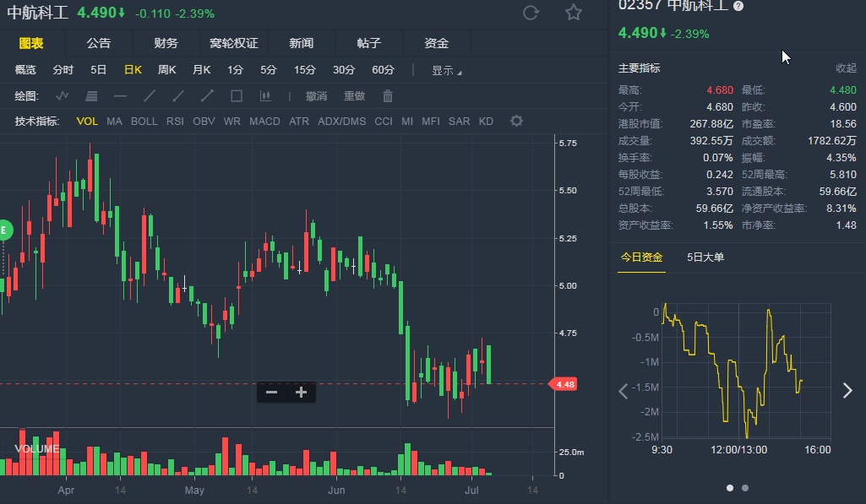Image resolution: width=866 pixels, height=504 pixels.
Task: Go to next panel with right chevron
Action: pos(847,390)
